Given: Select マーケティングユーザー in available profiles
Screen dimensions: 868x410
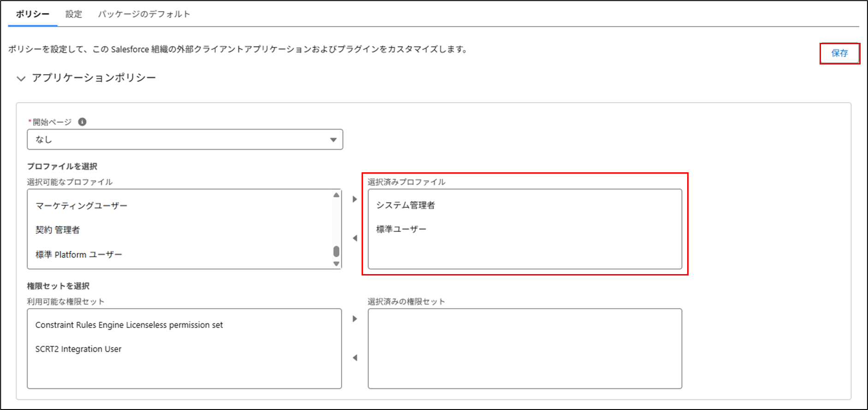Looking at the screenshot, I should click(x=81, y=206).
